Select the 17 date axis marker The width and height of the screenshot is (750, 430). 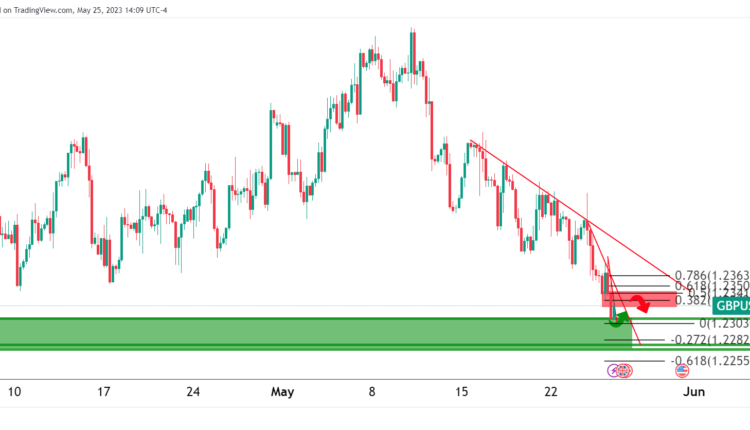pos(104,393)
